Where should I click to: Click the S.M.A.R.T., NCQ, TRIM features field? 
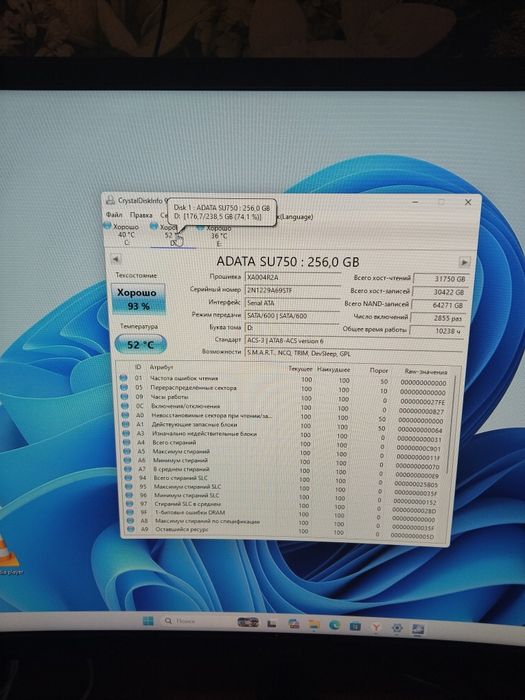point(354,353)
